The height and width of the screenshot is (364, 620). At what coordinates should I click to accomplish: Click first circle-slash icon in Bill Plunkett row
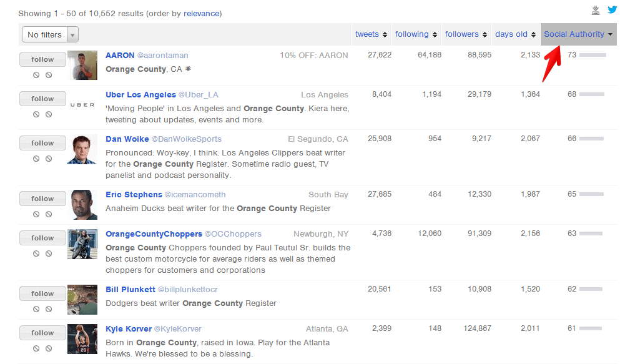tap(36, 309)
